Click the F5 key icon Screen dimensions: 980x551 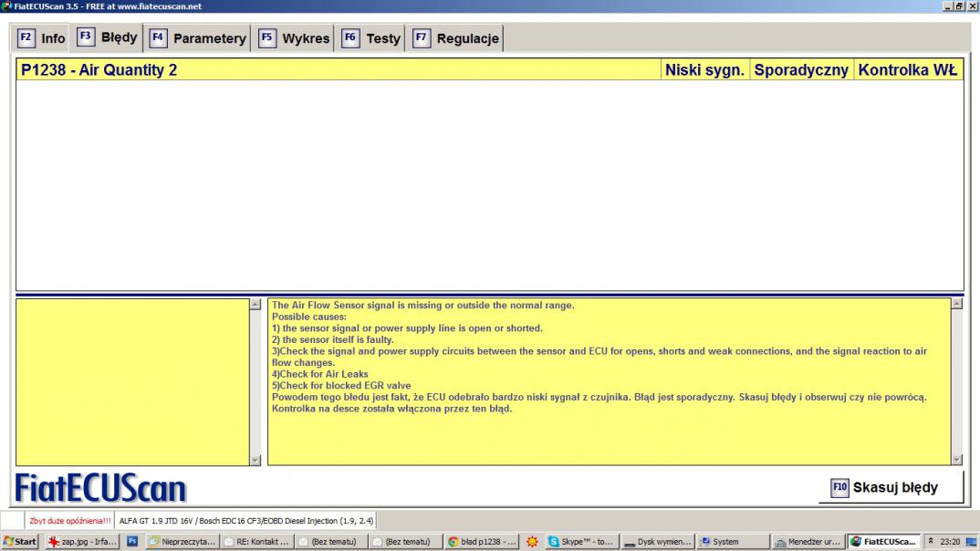pos(266,37)
